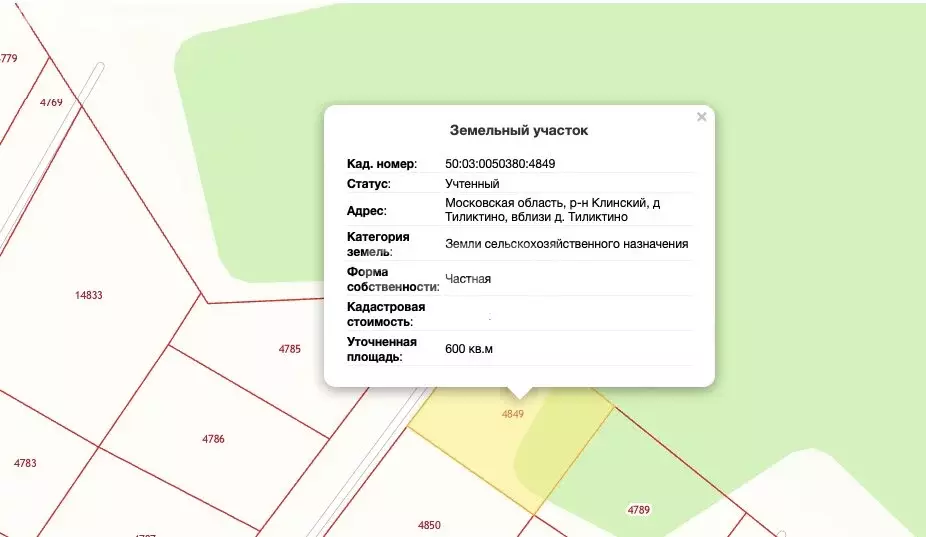The image size is (926, 537).
Task: Click the Кад. номер label
Action: pyautogui.click(x=382, y=164)
